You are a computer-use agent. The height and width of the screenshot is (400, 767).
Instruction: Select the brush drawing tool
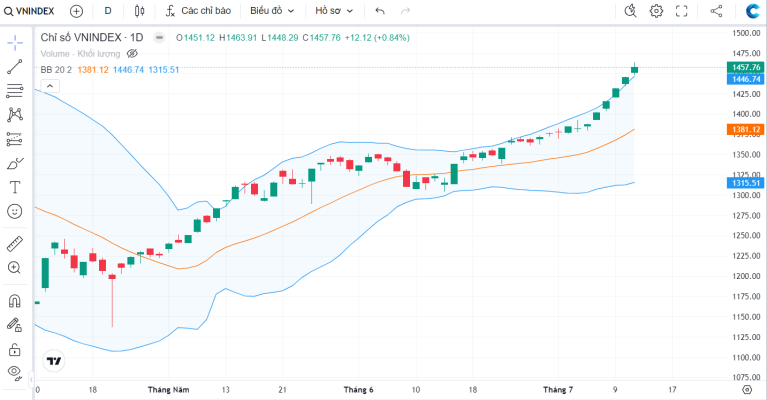[x=15, y=163]
